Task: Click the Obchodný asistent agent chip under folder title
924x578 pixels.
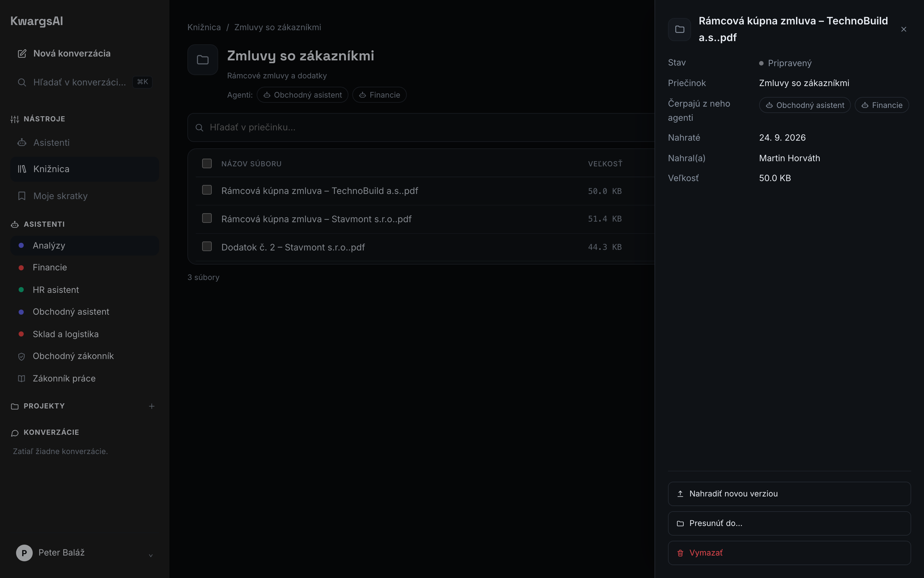Action: click(303, 95)
